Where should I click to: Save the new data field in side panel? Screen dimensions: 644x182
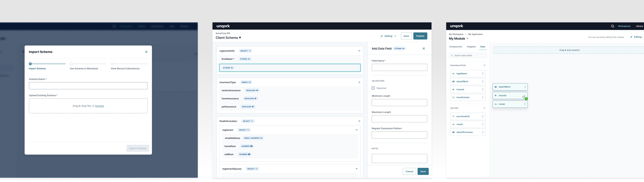point(423,171)
